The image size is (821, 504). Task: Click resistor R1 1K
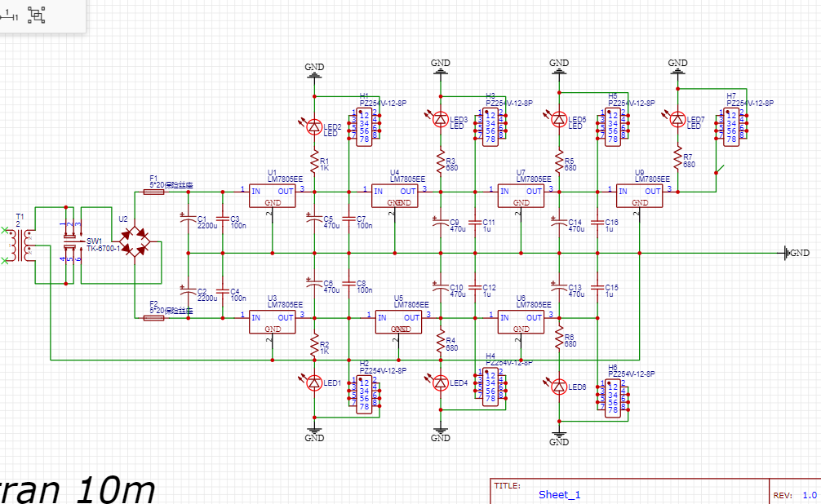pos(313,161)
